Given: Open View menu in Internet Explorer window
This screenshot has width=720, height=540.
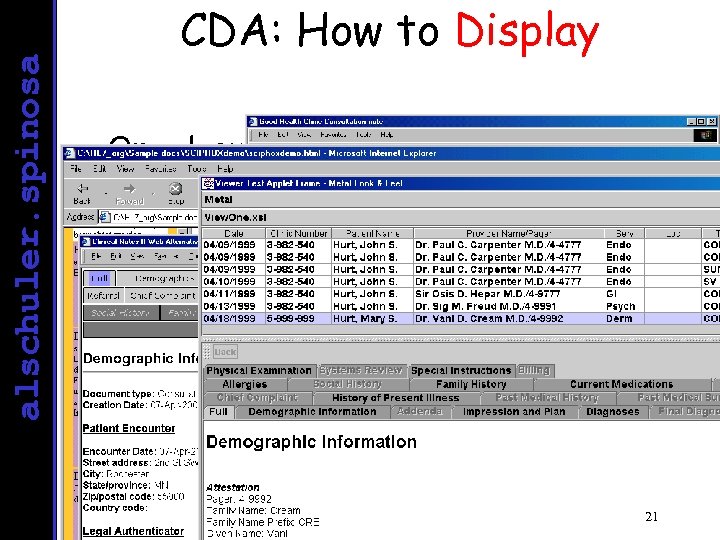Looking at the screenshot, I should tap(125, 169).
